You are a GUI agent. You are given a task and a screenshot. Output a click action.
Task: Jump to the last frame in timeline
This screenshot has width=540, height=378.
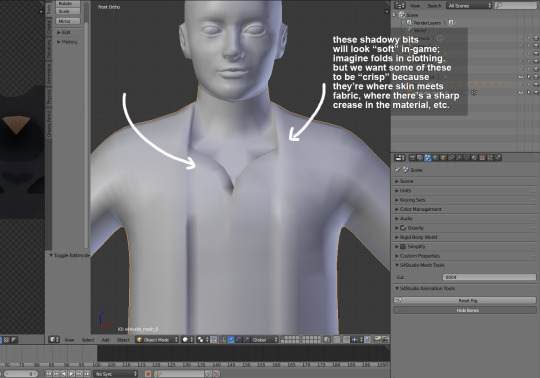(87, 374)
